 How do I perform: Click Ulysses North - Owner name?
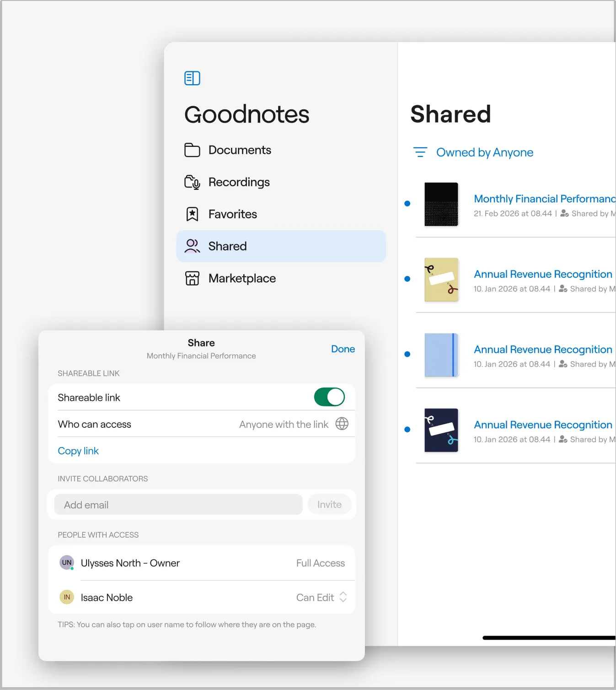(130, 563)
